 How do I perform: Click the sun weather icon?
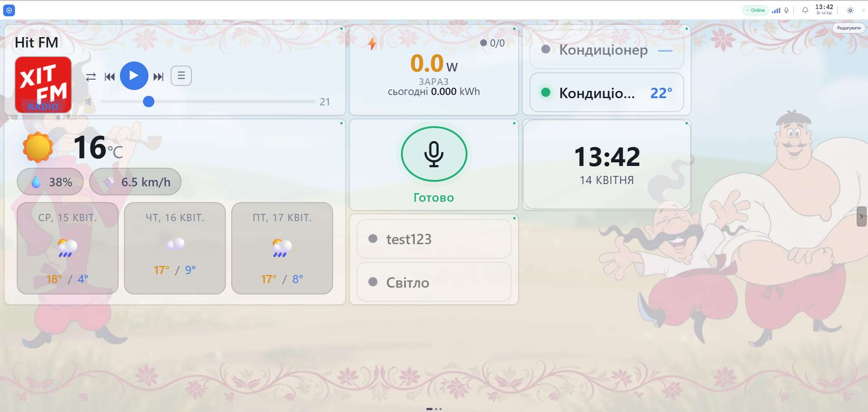pos(38,147)
